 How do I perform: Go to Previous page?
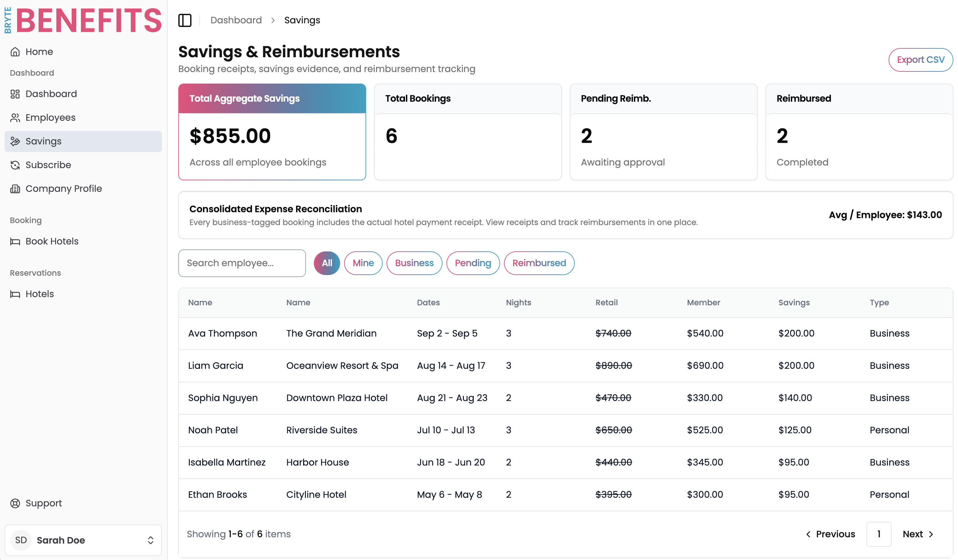(x=831, y=534)
